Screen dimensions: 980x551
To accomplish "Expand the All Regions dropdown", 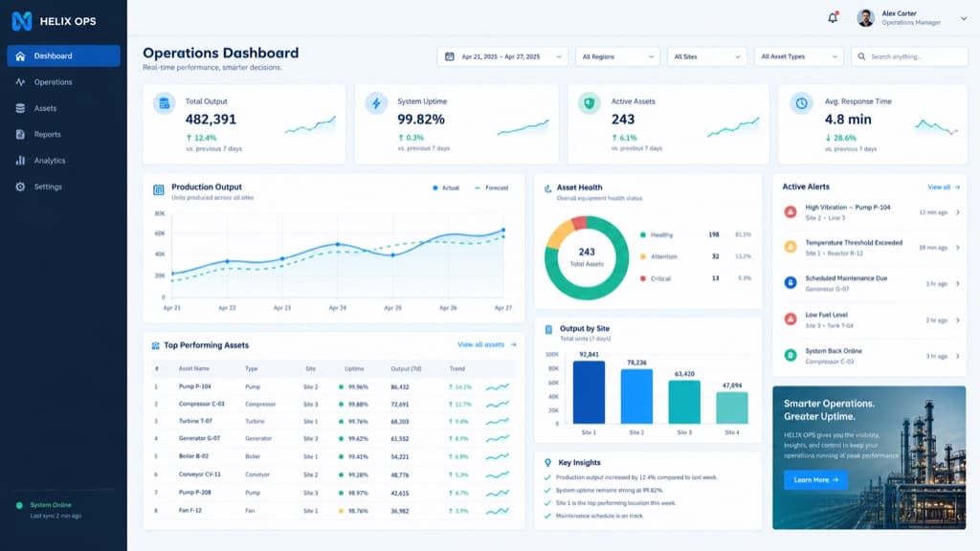I will 617,56.
